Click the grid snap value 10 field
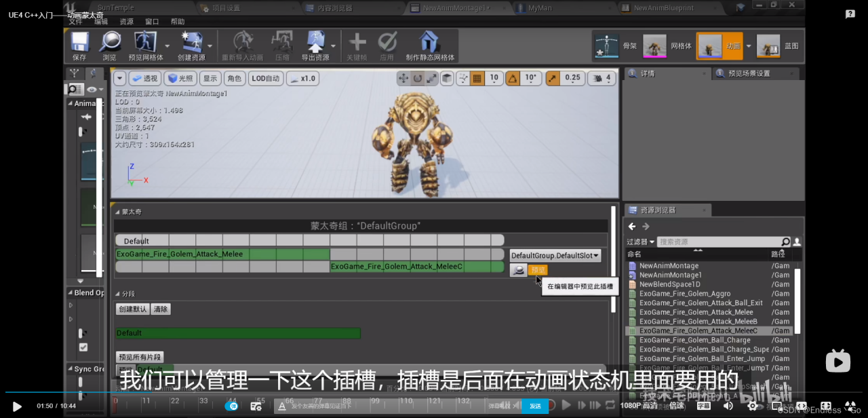The height and width of the screenshot is (418, 868). point(494,79)
